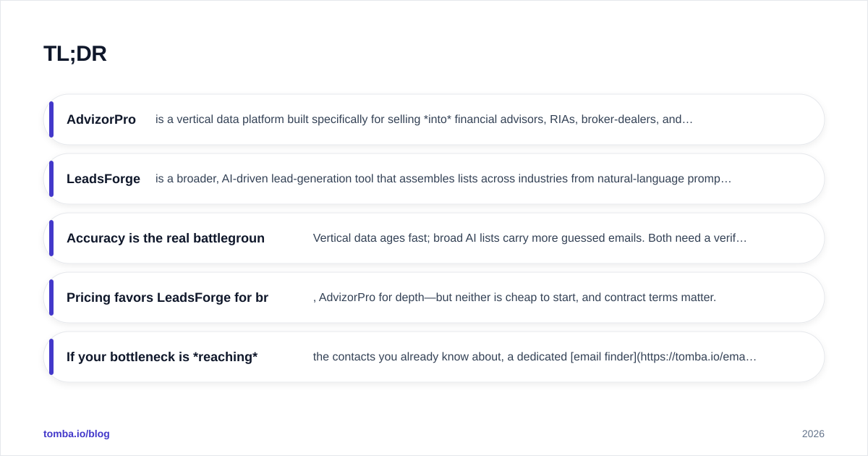Open the tomba.io/blog footer link
The image size is (868, 456).
[77, 434]
